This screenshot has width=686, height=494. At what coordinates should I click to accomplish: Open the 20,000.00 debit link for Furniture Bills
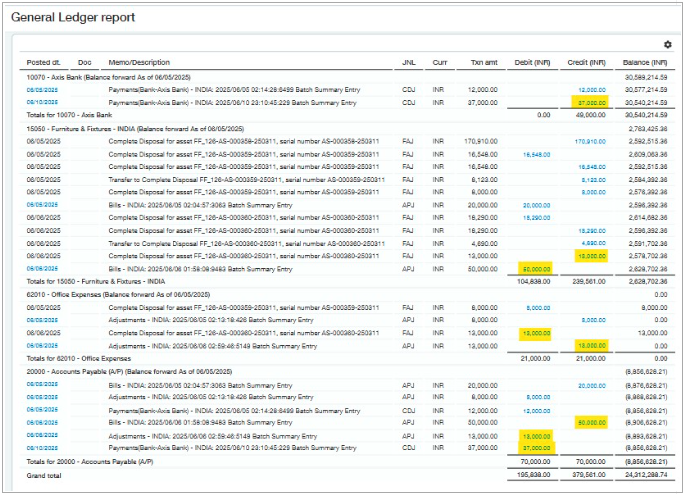[x=537, y=205]
